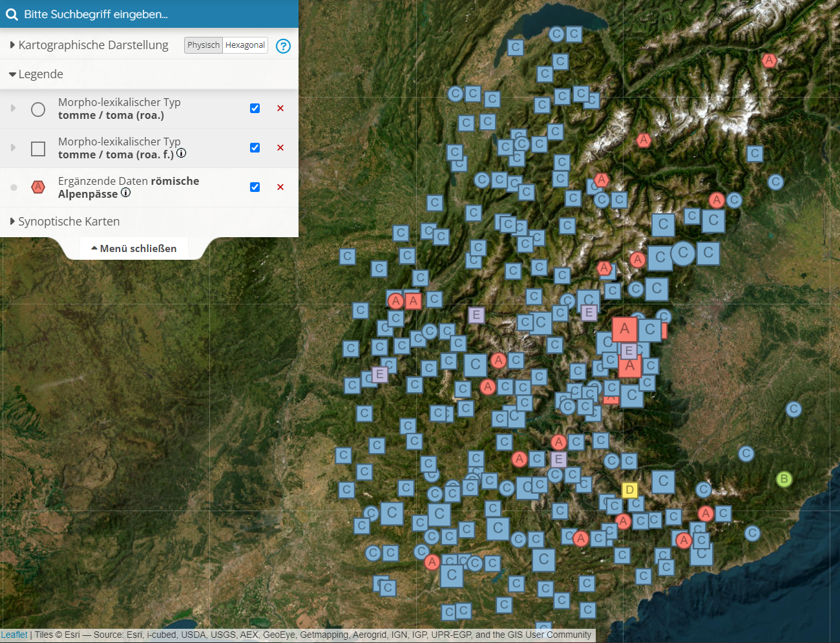The width and height of the screenshot is (840, 643).
Task: Click info icon next to römische Alpenpässe
Action: [x=126, y=193]
